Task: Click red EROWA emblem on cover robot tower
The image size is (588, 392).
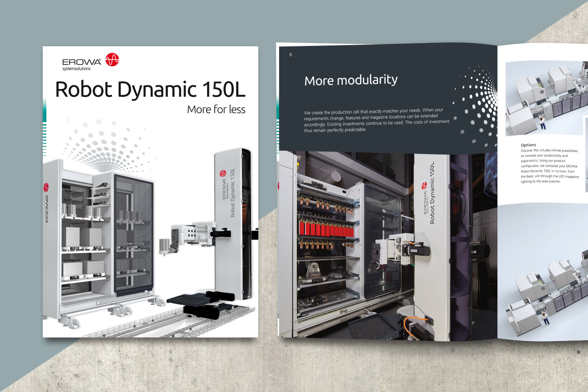Action: pyautogui.click(x=223, y=173)
